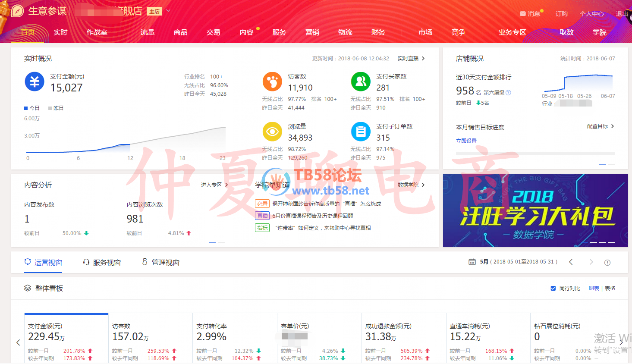Click the green user icon for 支付买家数
Image resolution: width=632 pixels, height=364 pixels.
(361, 82)
